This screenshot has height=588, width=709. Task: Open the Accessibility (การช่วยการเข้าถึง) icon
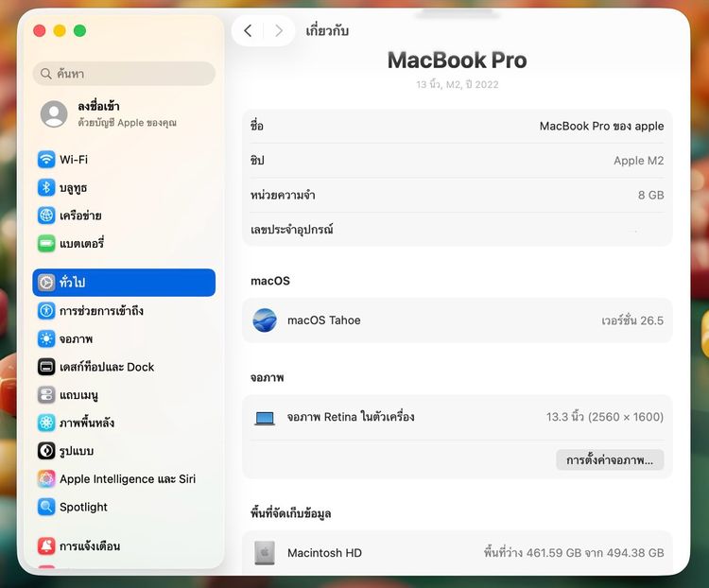(x=46, y=311)
